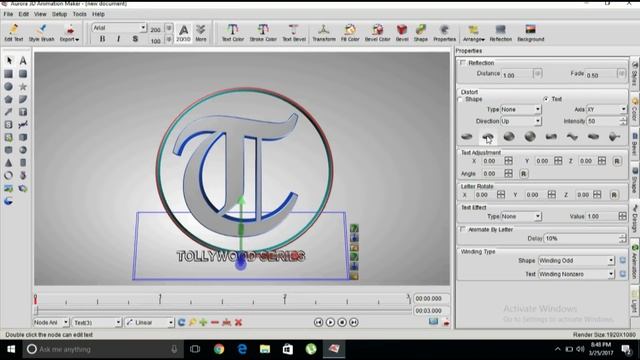Select the arrow pointer tool
Screen dimensions: 640x360
(9, 60)
